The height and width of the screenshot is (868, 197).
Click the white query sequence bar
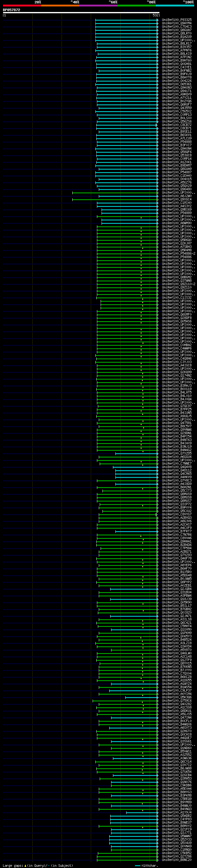(x=81, y=12)
